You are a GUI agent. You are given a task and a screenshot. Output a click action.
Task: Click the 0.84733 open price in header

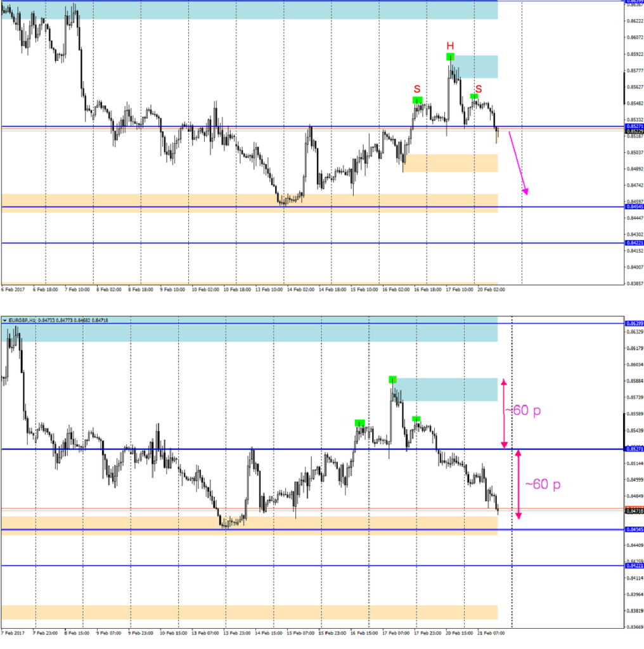[x=46, y=320]
